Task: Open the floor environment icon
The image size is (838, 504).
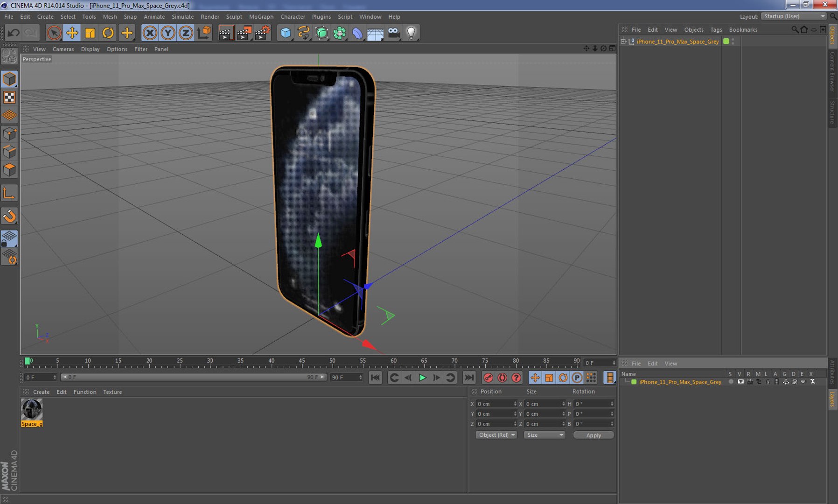Action: [376, 33]
